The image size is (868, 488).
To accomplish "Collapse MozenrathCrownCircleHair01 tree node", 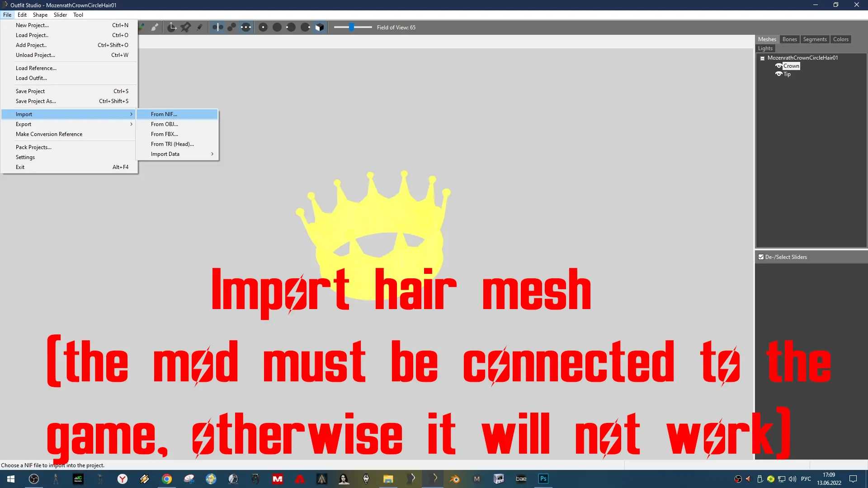I will coord(762,58).
